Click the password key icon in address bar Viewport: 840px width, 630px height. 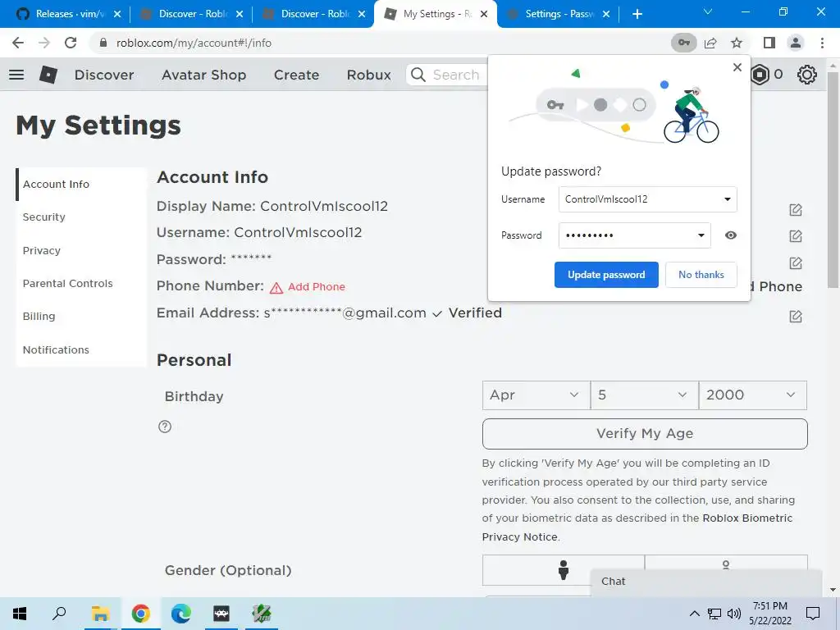(684, 43)
